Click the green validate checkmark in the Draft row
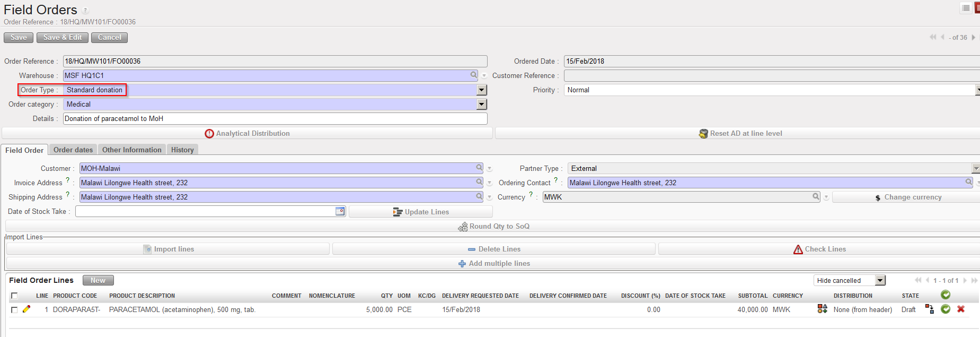Screen dimensions: 980x337 pyautogui.click(x=945, y=309)
